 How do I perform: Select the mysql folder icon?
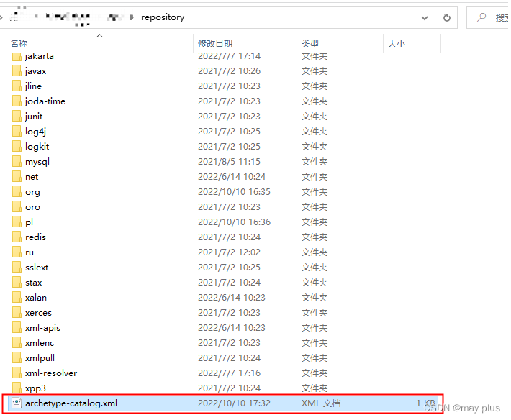(17, 162)
